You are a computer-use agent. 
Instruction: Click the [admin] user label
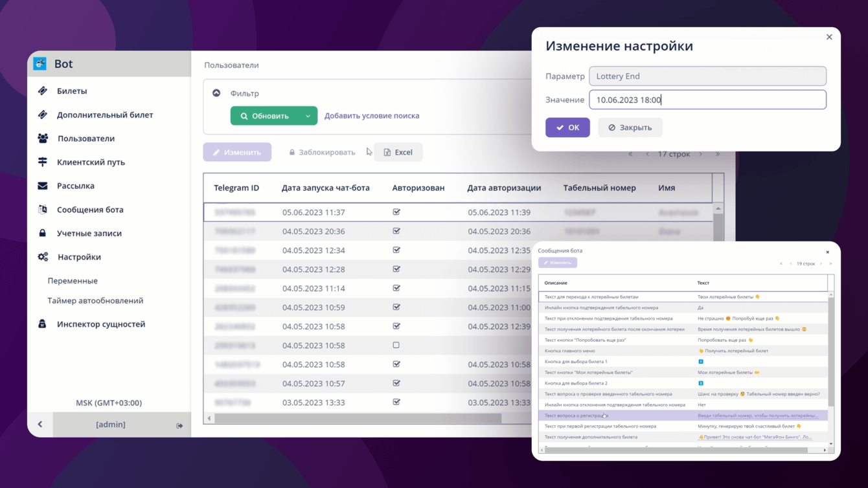tap(111, 425)
